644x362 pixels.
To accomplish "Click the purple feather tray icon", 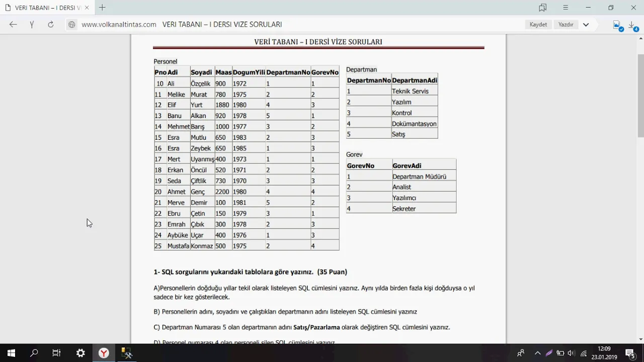I will pos(549,353).
